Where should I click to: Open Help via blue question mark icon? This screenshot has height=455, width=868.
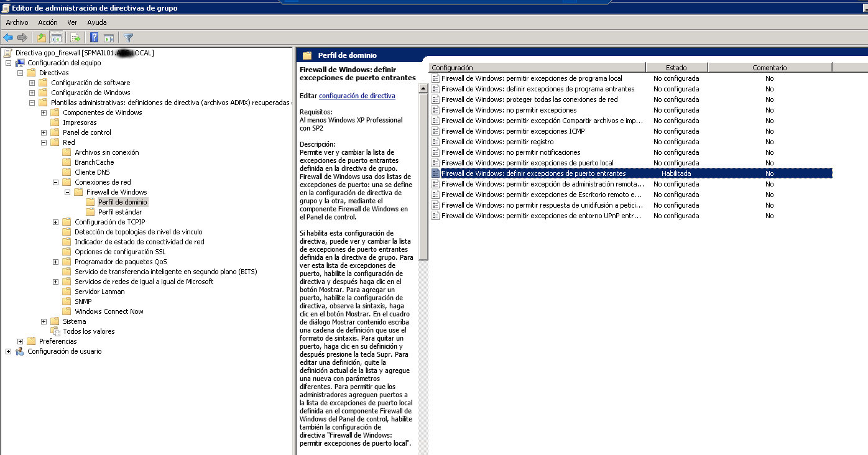click(x=95, y=38)
